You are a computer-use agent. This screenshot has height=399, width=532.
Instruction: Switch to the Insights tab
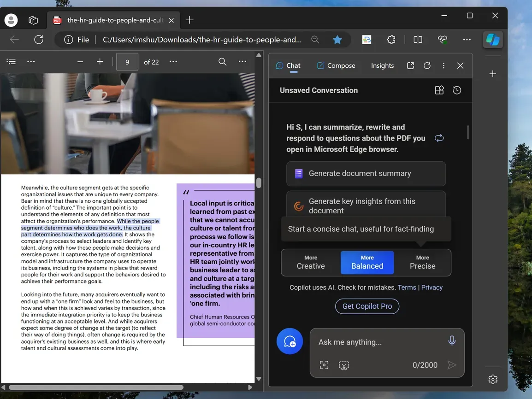pos(382,65)
